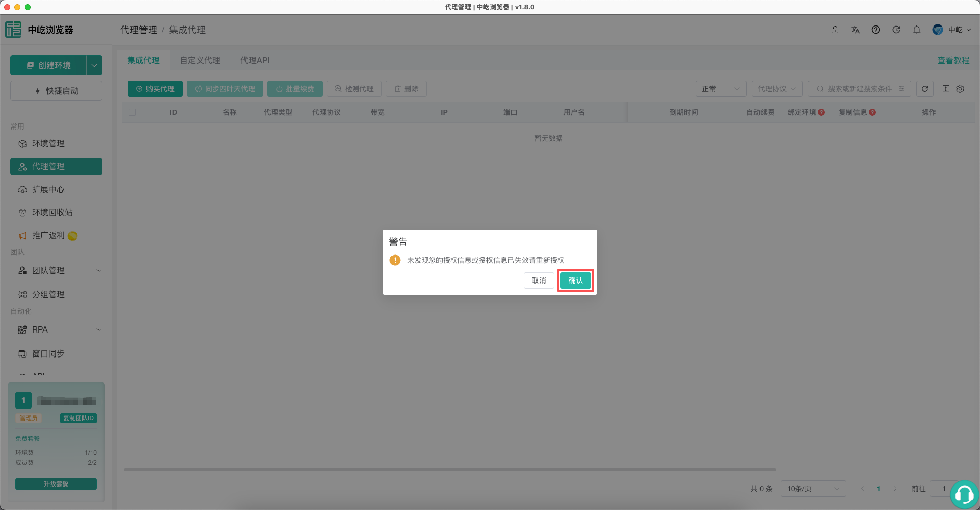Image resolution: width=980 pixels, height=510 pixels.
Task: Open the 10条/页 page size dropdown
Action: [x=814, y=489]
